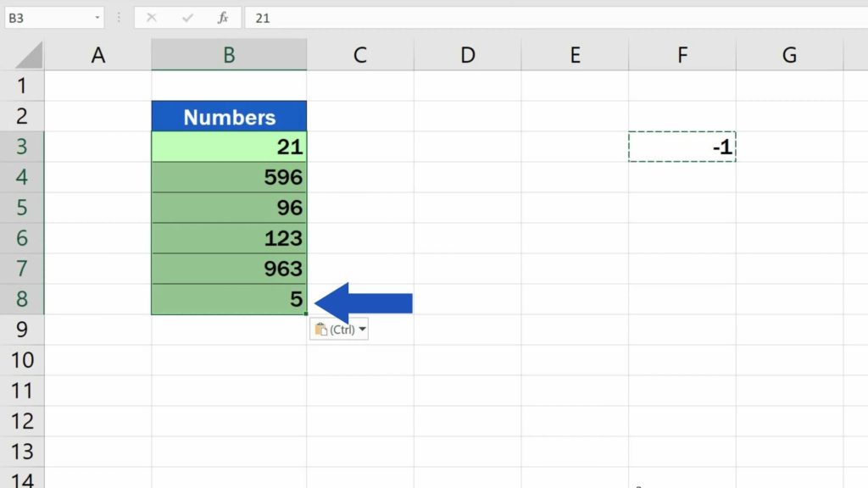The image size is (868, 488).
Task: Select column D by its header
Action: [x=467, y=54]
